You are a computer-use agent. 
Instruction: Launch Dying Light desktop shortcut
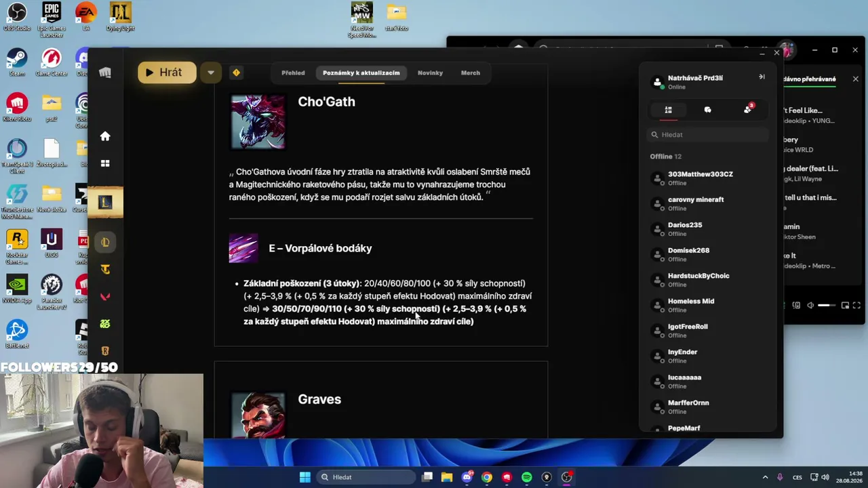(120, 17)
